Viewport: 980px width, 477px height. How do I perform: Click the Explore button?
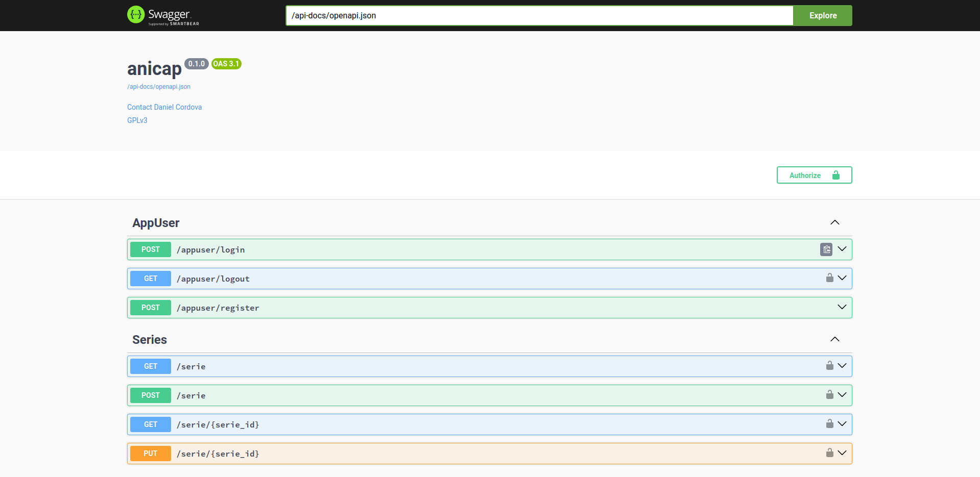(822, 15)
